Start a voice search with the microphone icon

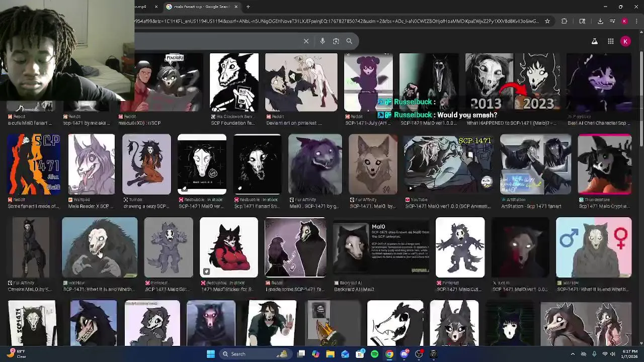point(323,41)
